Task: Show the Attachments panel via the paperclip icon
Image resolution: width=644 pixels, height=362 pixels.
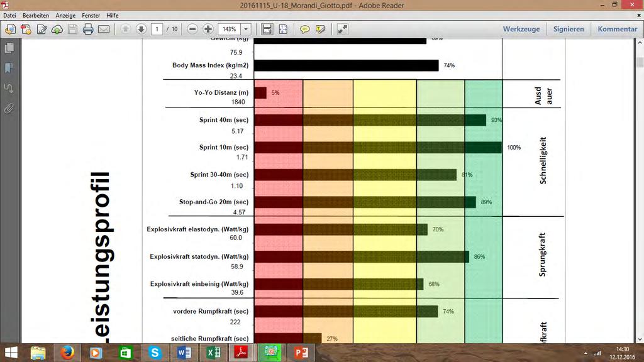Action: (x=9, y=108)
